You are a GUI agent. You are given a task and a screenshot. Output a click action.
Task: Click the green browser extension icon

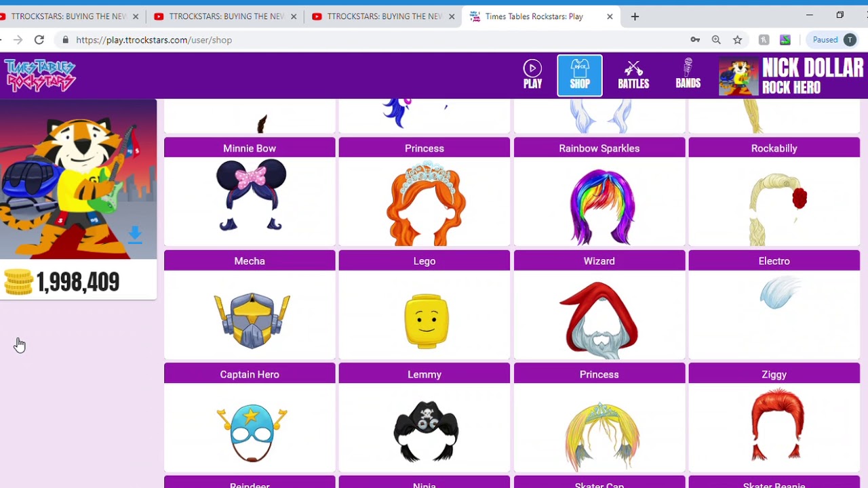(785, 40)
